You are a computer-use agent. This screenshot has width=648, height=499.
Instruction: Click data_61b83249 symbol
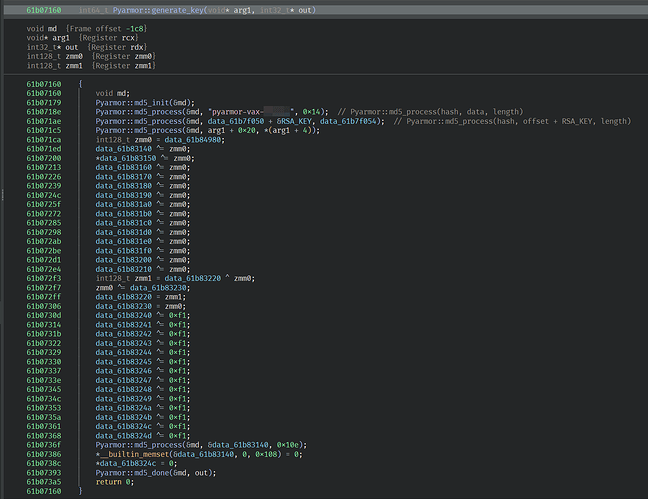point(124,399)
